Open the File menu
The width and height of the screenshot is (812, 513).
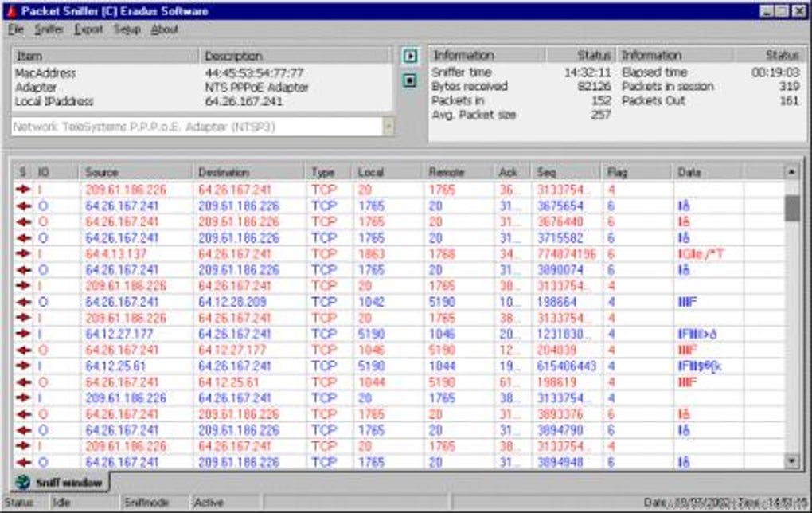[16, 29]
